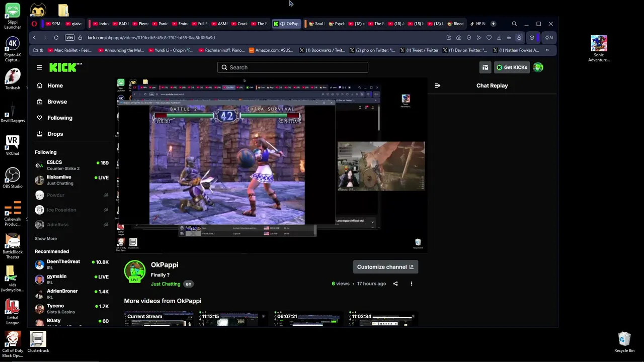Expand bookmarks bar overflow chevron
Viewport: 644px width, 362px height.
(x=547, y=50)
